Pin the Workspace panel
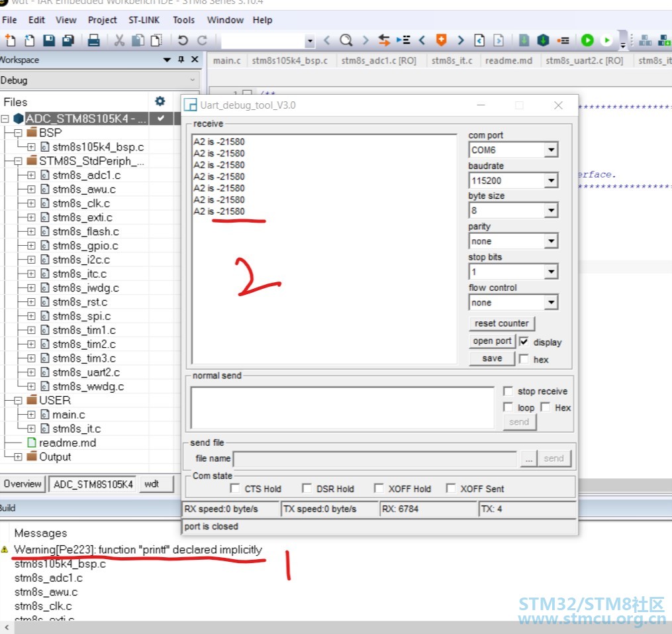This screenshot has width=672, height=634. tap(181, 59)
